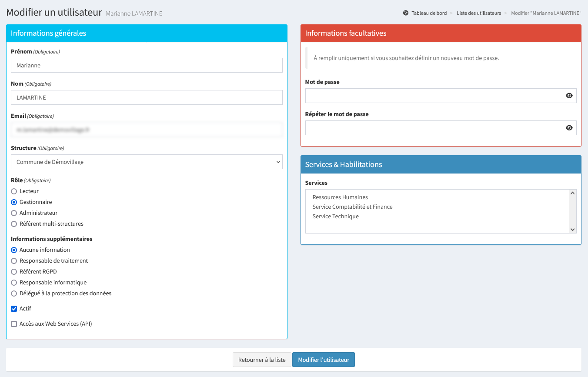Click the Prénom input field
Viewport: 588px width, 377px height.
point(147,65)
